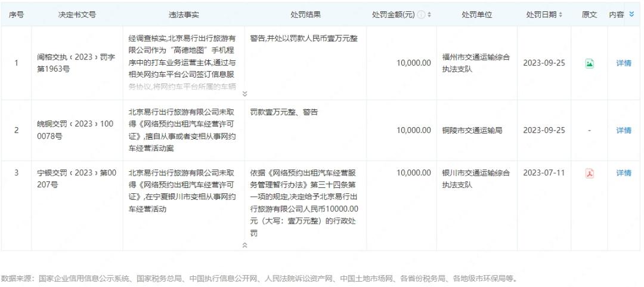644x287 pixels.
Task: Click 10,000.00 amount in 铜陵 row
Action: click(414, 130)
